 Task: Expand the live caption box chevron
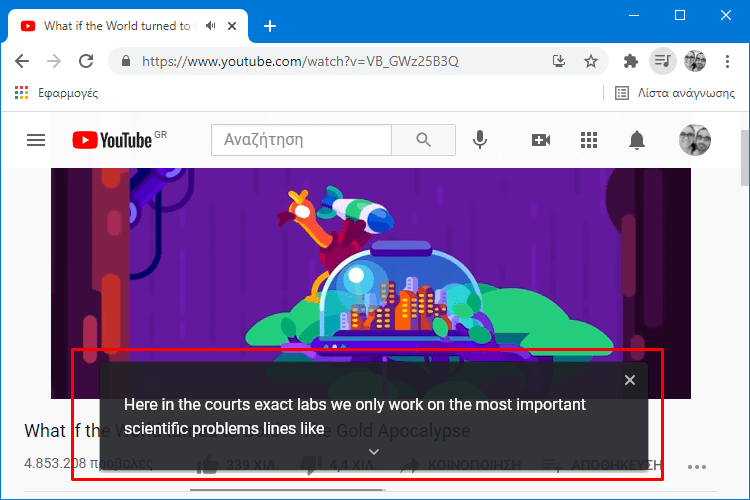point(374,452)
